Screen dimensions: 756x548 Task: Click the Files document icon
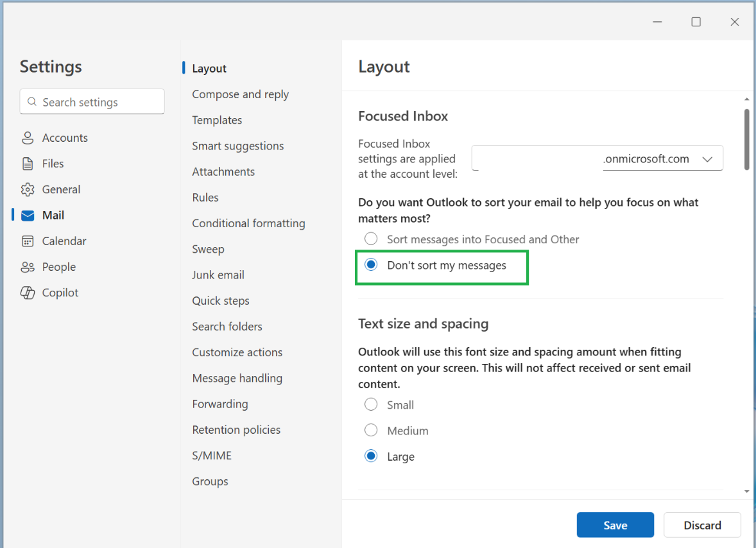tap(28, 164)
